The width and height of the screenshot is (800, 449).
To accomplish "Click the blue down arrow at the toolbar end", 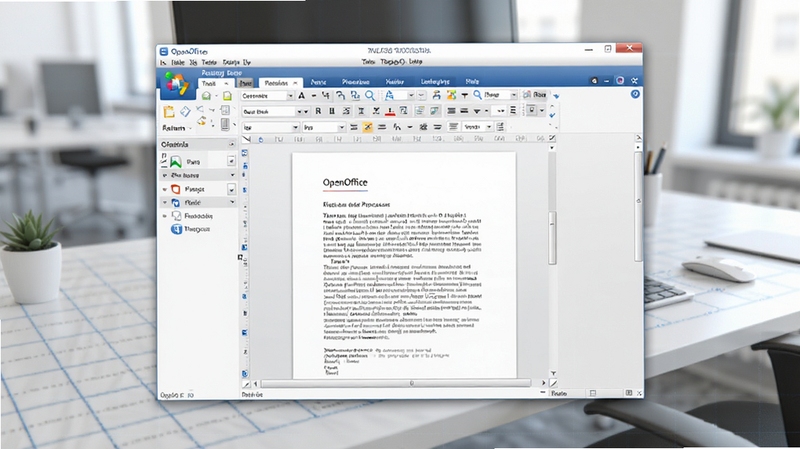I will coord(556,96).
